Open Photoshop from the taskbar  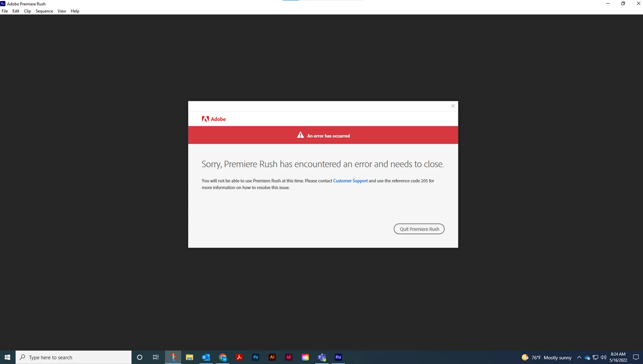(256, 357)
